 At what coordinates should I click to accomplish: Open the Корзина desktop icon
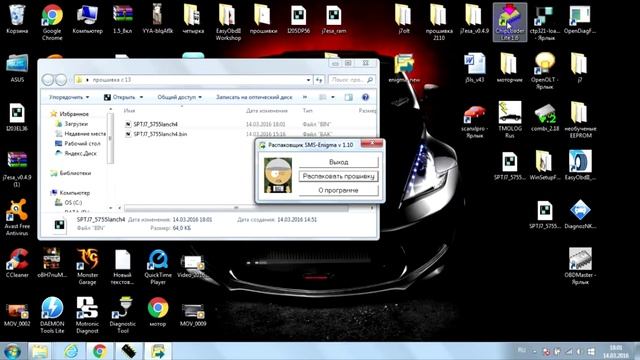tap(17, 18)
